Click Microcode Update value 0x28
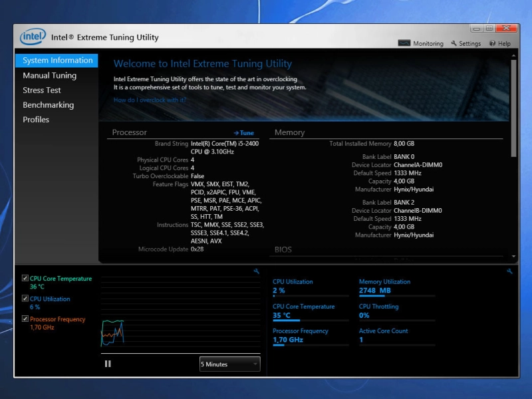 pyautogui.click(x=197, y=249)
